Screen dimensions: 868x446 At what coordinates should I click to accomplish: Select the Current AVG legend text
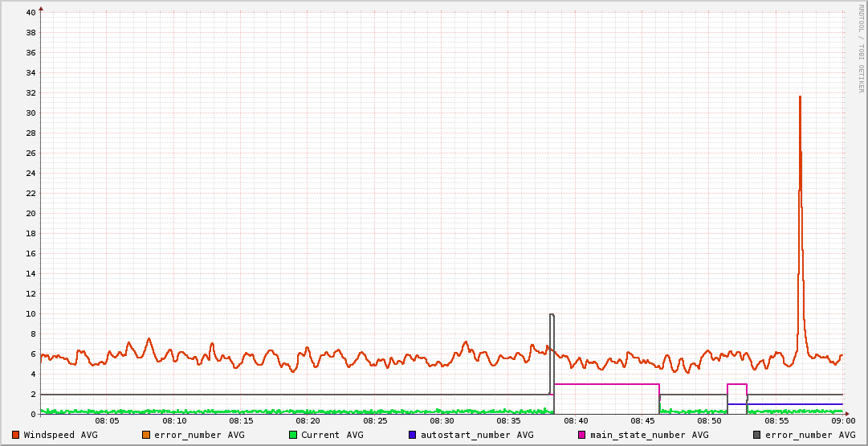(332, 435)
